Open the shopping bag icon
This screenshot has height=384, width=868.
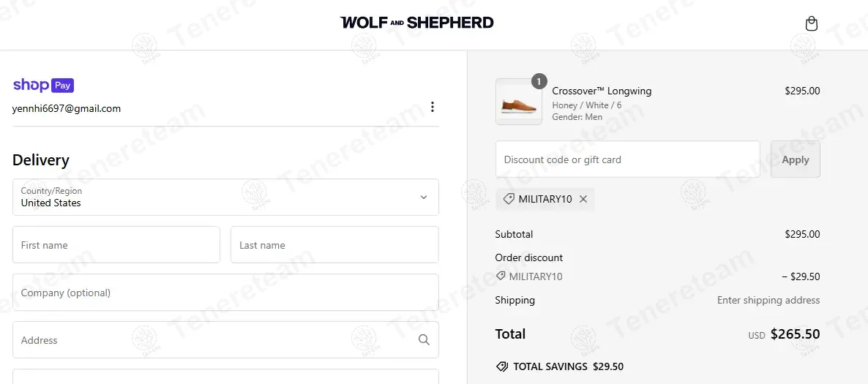click(811, 24)
